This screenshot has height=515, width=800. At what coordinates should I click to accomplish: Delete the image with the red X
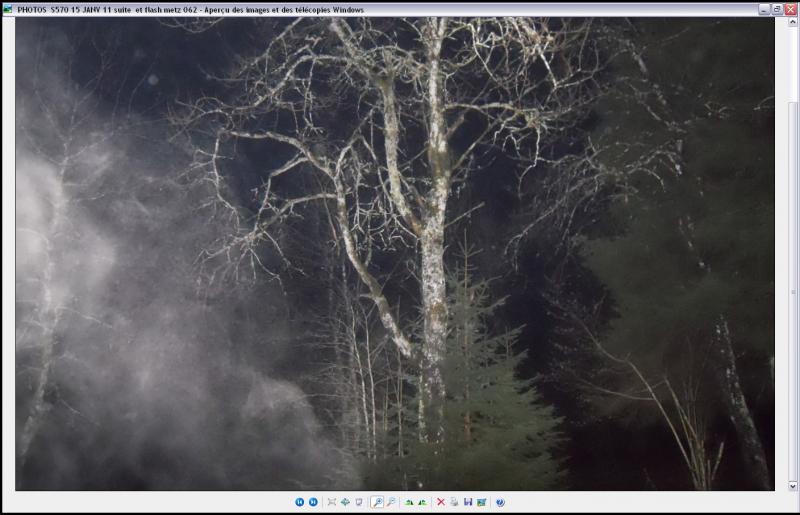point(441,502)
